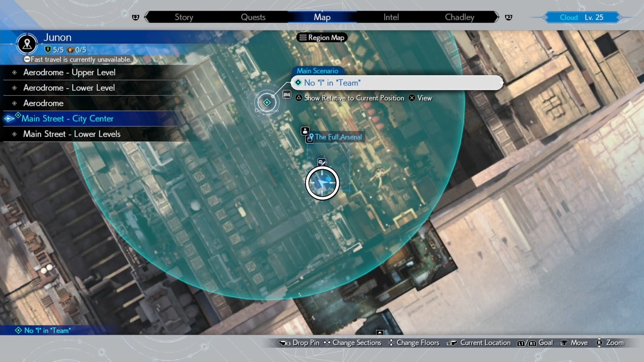Click the Junon location pin icon
The image size is (644, 362).
27,44
